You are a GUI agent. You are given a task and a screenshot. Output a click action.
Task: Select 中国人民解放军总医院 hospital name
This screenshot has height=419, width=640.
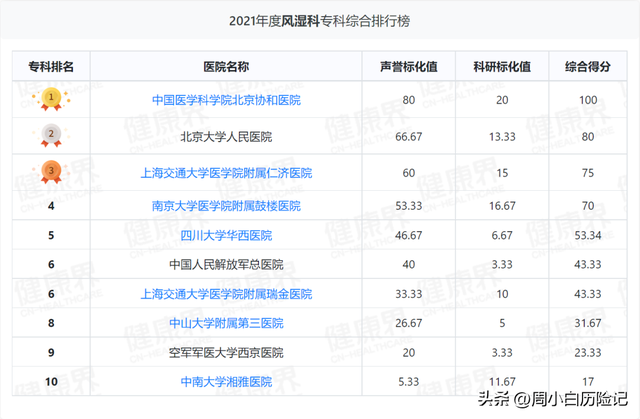pos(226,265)
